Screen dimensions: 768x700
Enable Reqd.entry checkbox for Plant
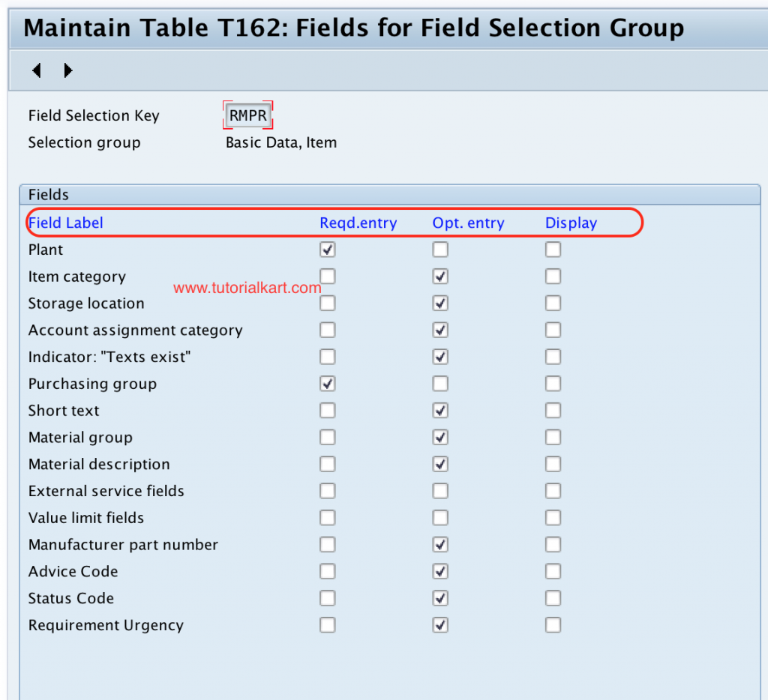[327, 249]
